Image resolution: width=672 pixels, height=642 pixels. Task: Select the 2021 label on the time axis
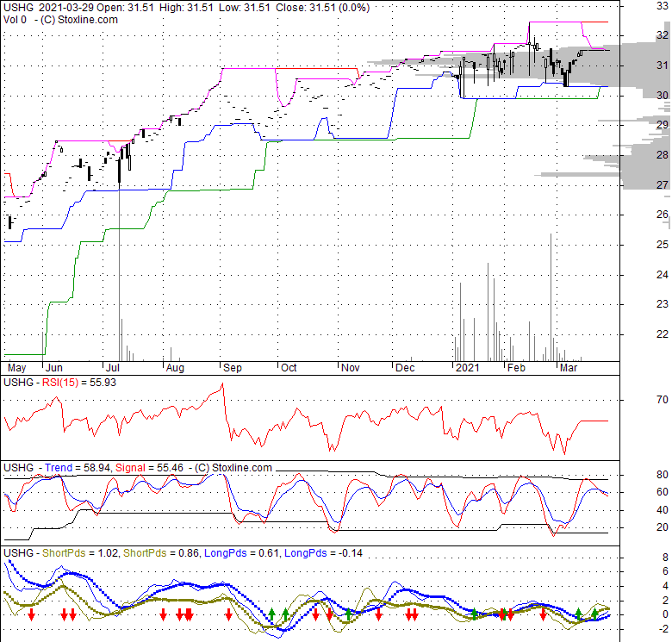click(467, 368)
